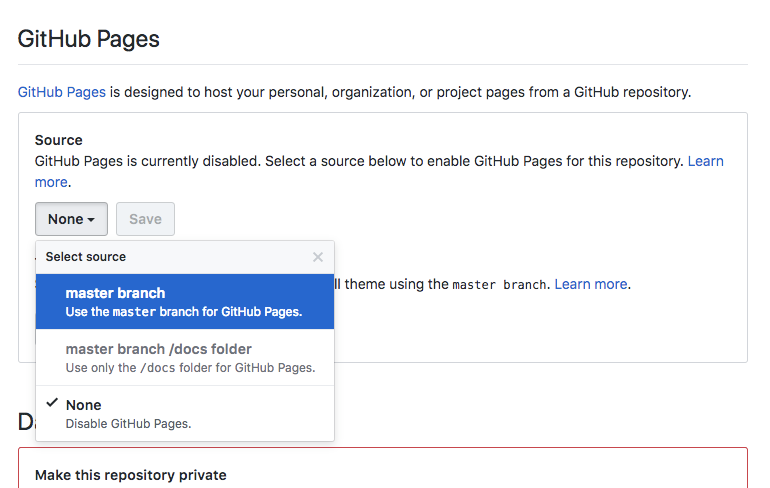Click Make this repository private text
Image resolution: width=770 pixels, height=488 pixels.
pos(131,475)
